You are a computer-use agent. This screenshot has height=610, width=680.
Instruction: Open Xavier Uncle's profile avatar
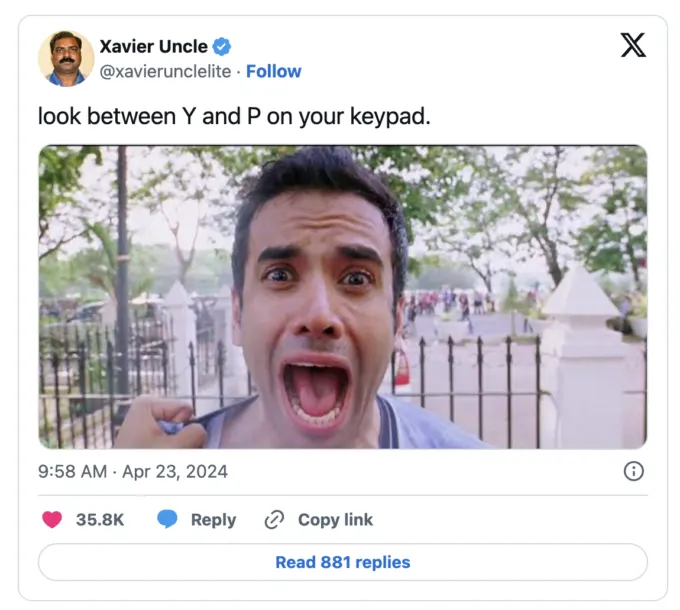tap(66, 58)
